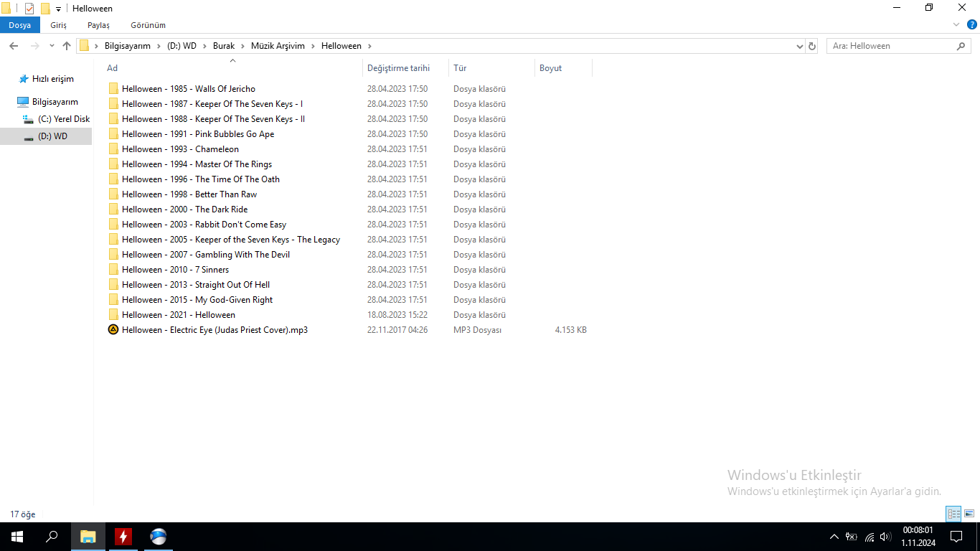This screenshot has width=980, height=551.
Task: Select Gambling With The Devil folder icon
Action: [x=113, y=255]
